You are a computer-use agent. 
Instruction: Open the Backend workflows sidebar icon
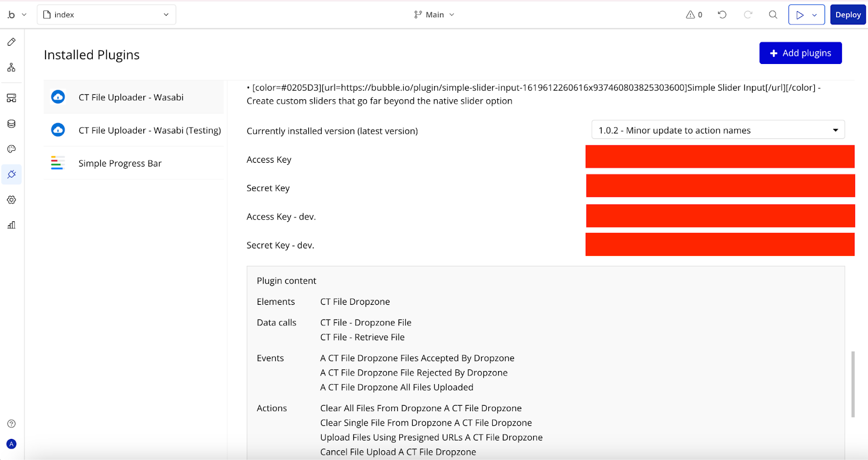coord(11,98)
